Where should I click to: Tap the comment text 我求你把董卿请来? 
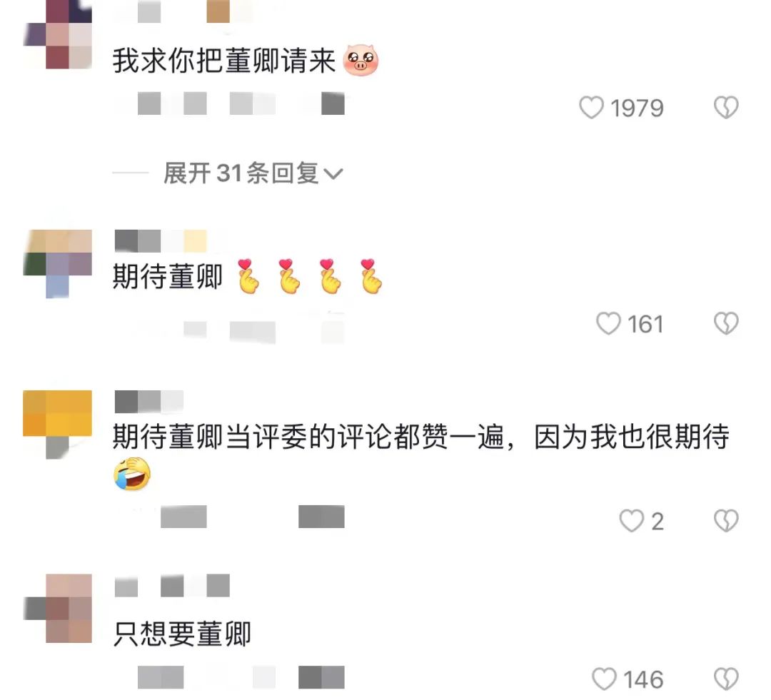(x=223, y=61)
